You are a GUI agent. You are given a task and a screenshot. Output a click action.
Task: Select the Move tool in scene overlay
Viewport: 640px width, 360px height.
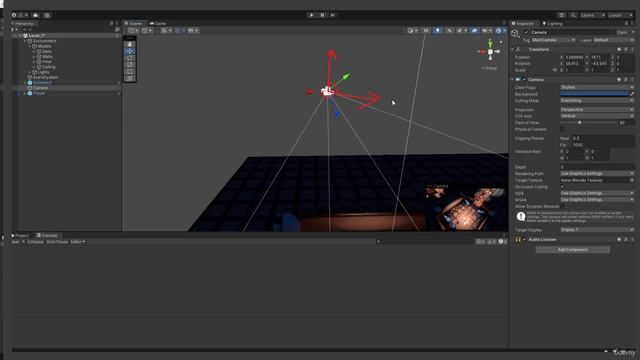[130, 51]
